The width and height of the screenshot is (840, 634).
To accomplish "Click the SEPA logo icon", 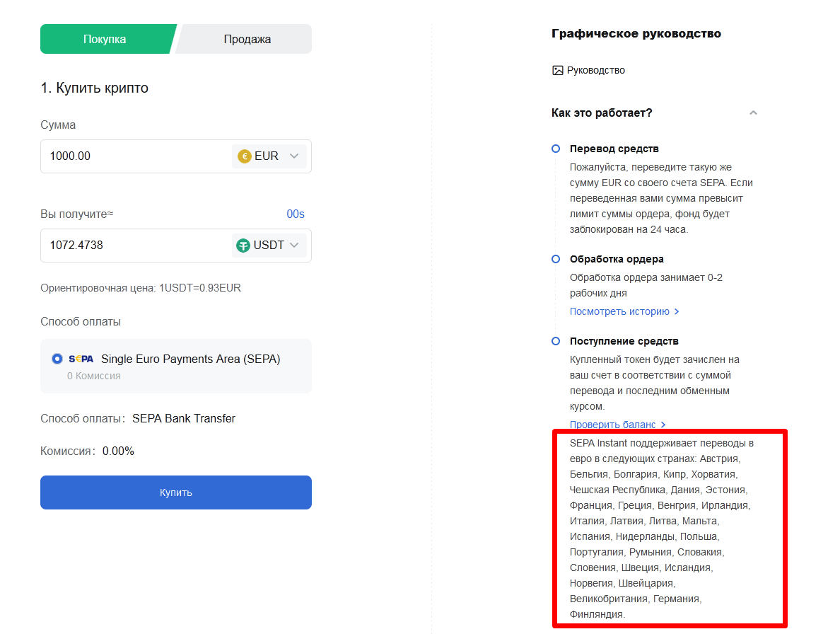I will (81, 359).
